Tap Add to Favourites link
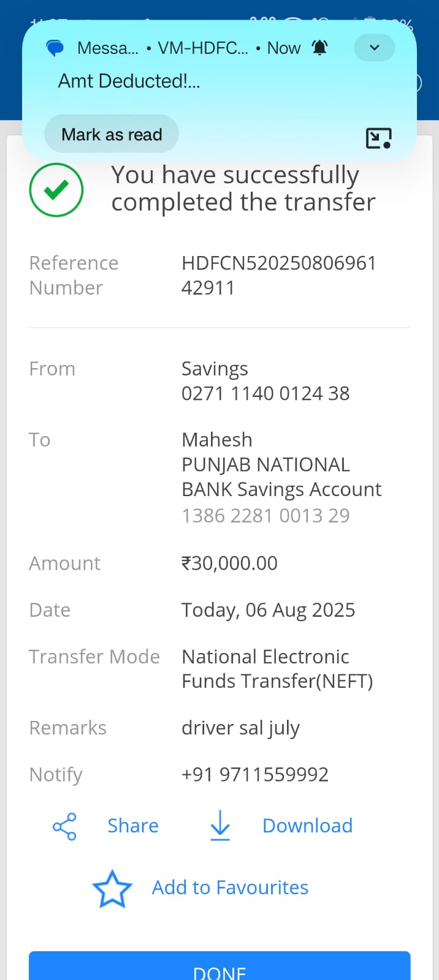The height and width of the screenshot is (980, 439). (x=230, y=888)
